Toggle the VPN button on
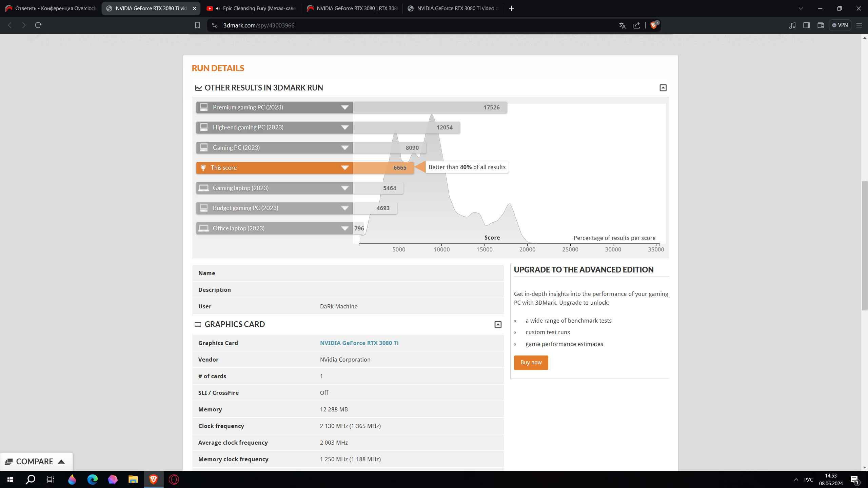The width and height of the screenshot is (868, 488). pos(840,25)
